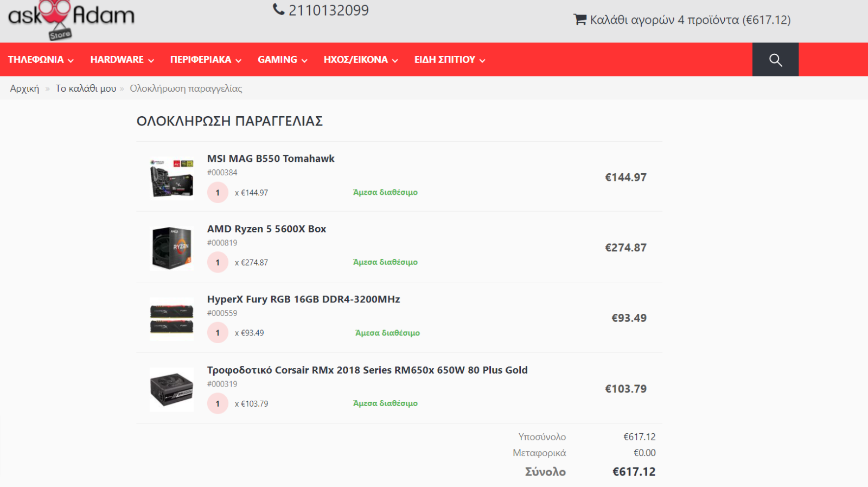The height and width of the screenshot is (487, 868).
Task: Click the askAdam Store logo
Action: [71, 20]
